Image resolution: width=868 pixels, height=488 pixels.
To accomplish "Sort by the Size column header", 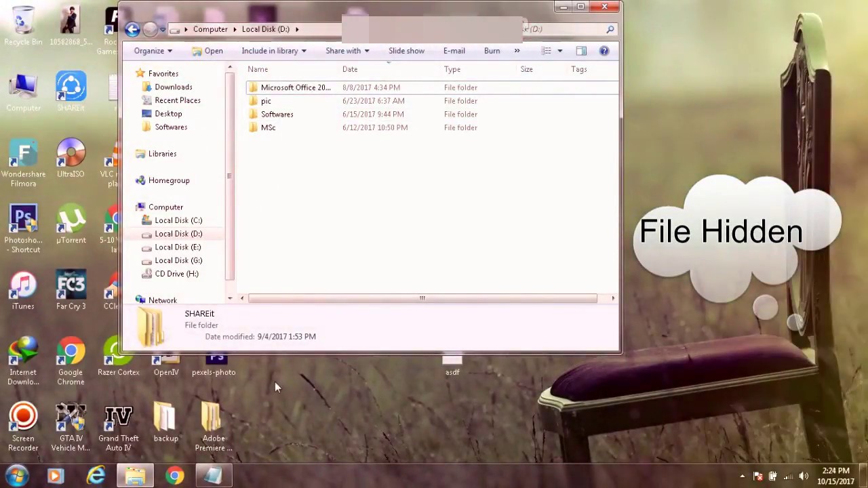I will (x=526, y=69).
